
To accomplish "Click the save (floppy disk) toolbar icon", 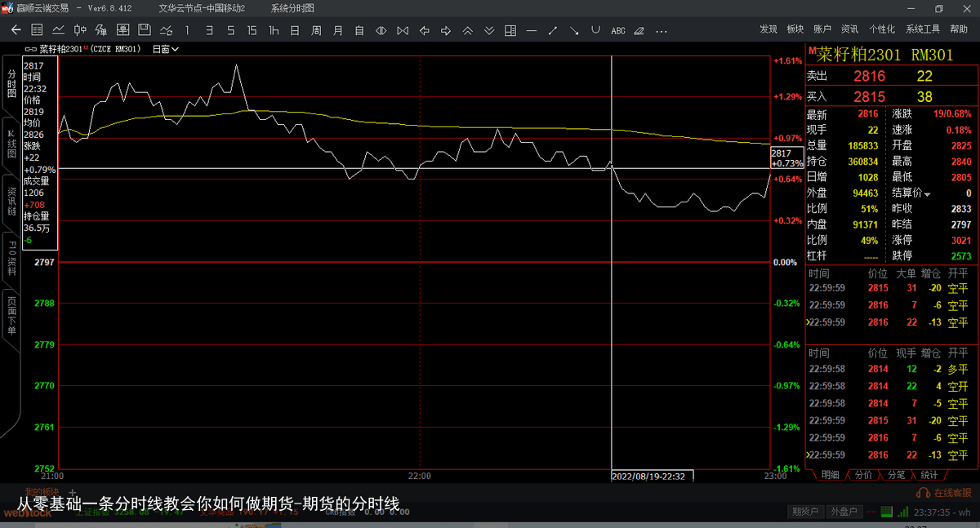I will [x=144, y=30].
